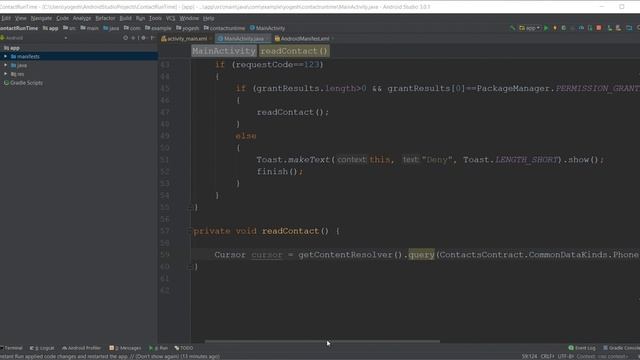
Task: Click the hide Project panel icon
Action: point(152,38)
